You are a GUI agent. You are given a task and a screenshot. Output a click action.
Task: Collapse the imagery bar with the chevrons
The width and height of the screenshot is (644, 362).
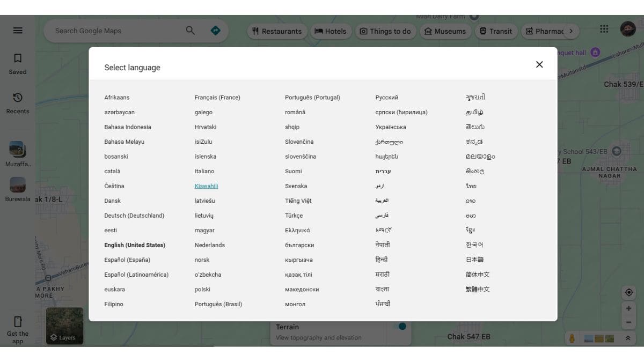[627, 338]
